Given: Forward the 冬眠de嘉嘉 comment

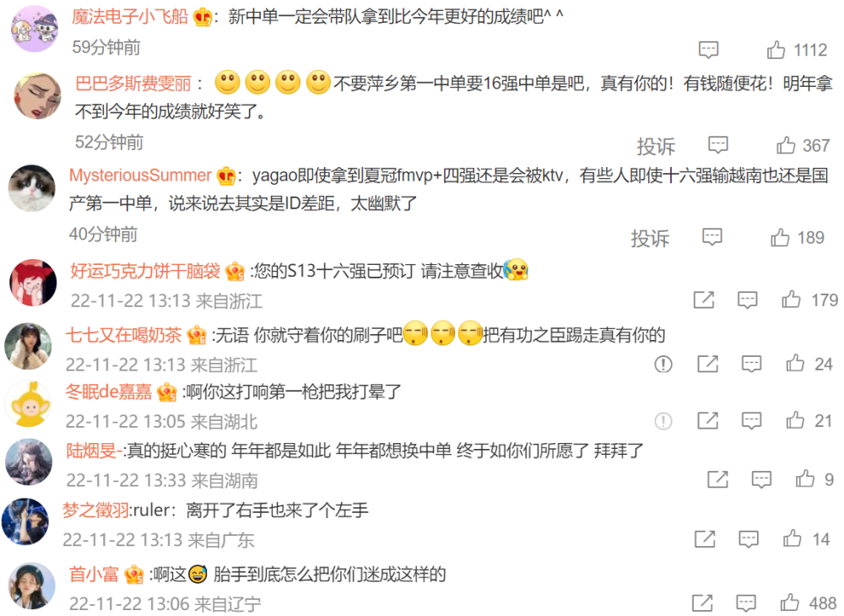Looking at the screenshot, I should pyautogui.click(x=708, y=420).
